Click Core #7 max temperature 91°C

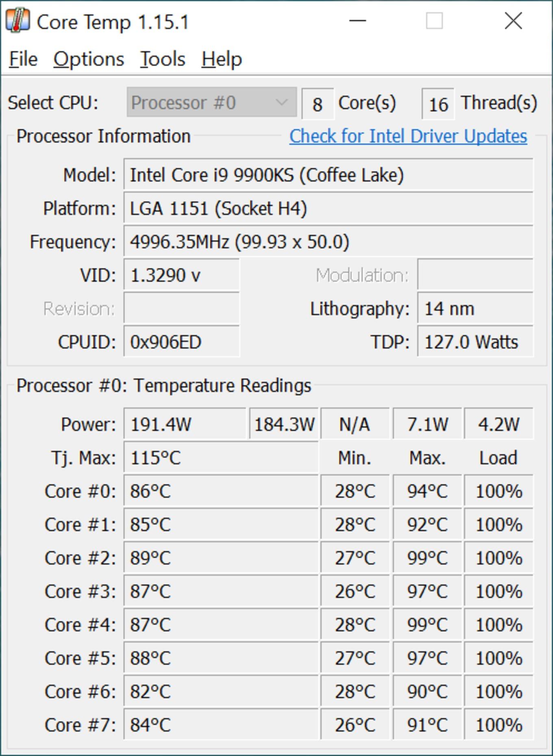[x=427, y=725]
